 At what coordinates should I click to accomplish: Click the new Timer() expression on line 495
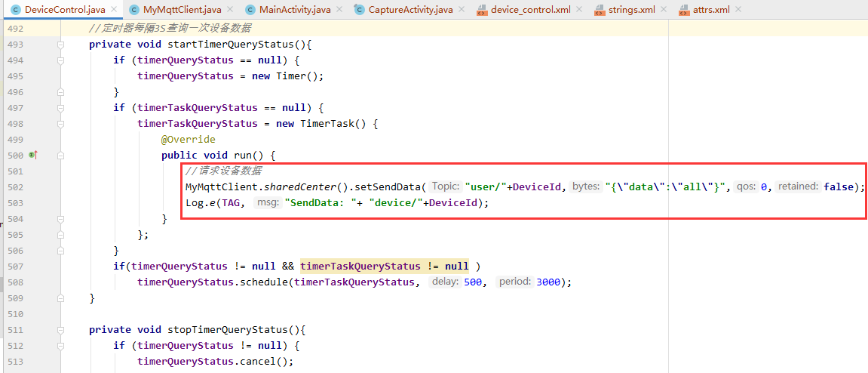point(284,76)
